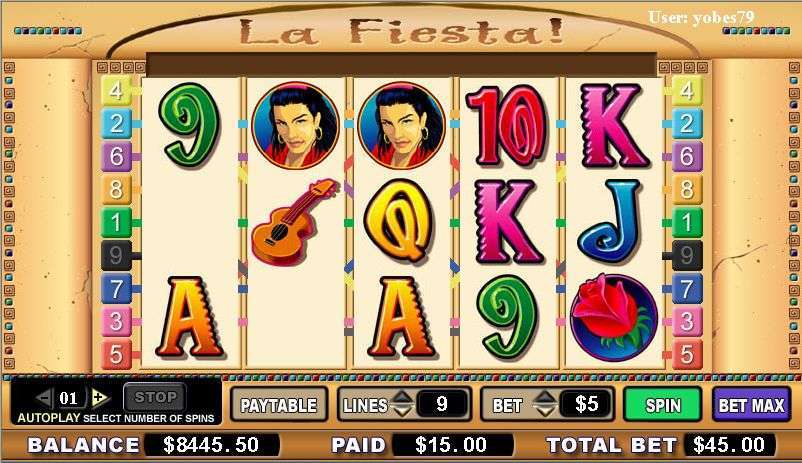802x463 pixels.
Task: Click the orange guitar symbol on reel two
Action: click(295, 221)
